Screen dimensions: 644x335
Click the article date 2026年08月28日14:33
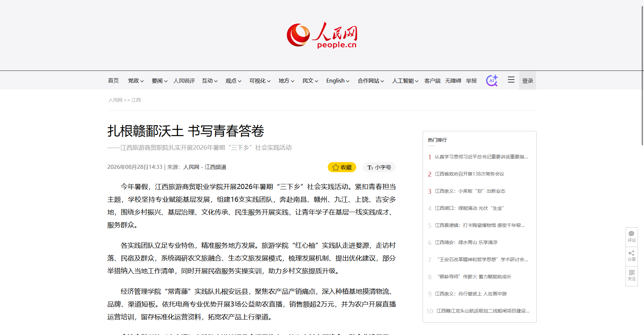point(135,167)
